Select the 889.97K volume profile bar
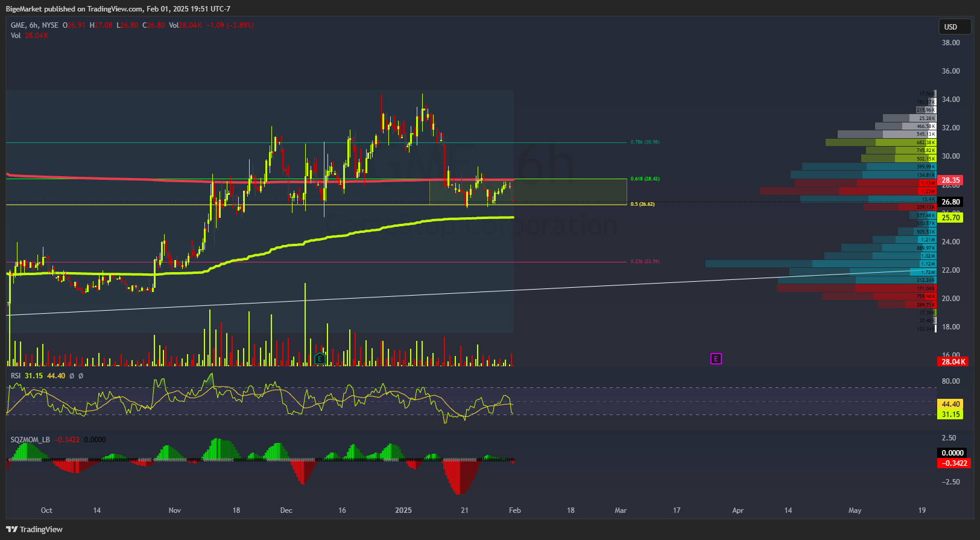Screen dimensions: 980x540 click(888, 248)
